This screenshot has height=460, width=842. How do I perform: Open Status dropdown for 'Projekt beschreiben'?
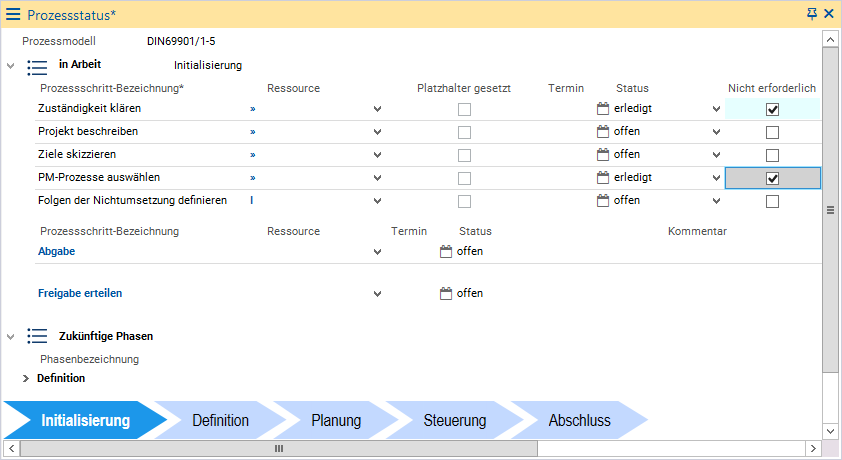coord(716,132)
